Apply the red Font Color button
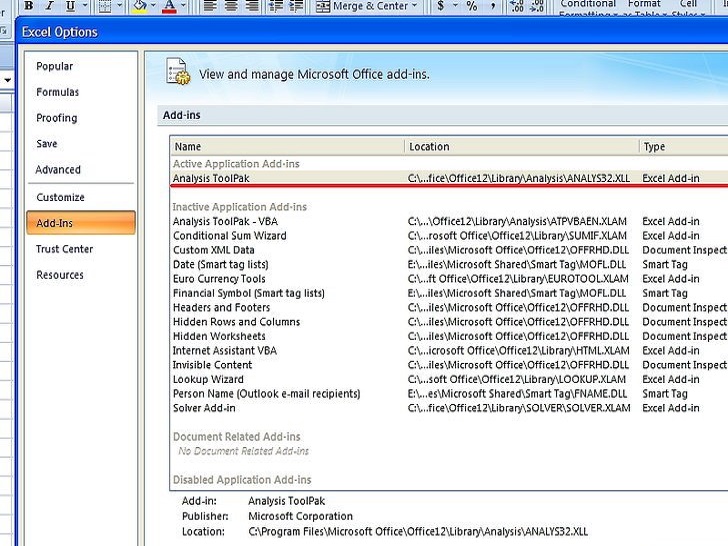Image resolution: width=728 pixels, height=546 pixels. click(x=169, y=6)
